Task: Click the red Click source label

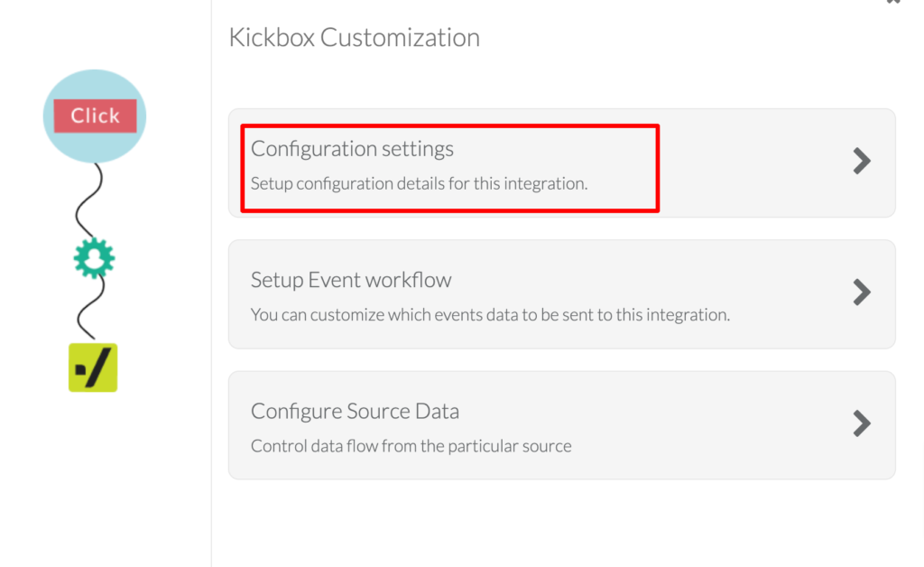Action: pos(95,116)
